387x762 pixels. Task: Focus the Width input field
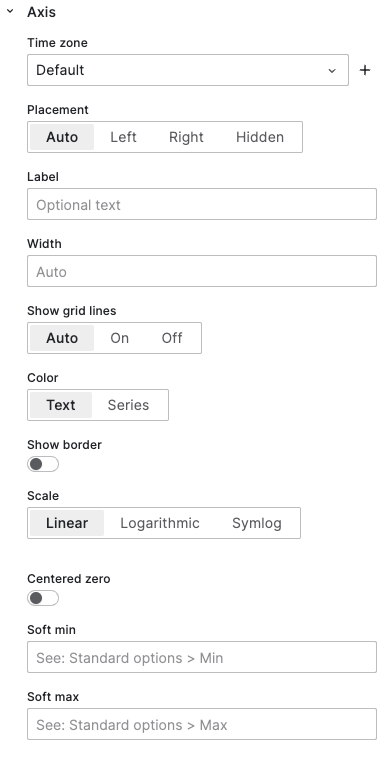[x=202, y=271]
